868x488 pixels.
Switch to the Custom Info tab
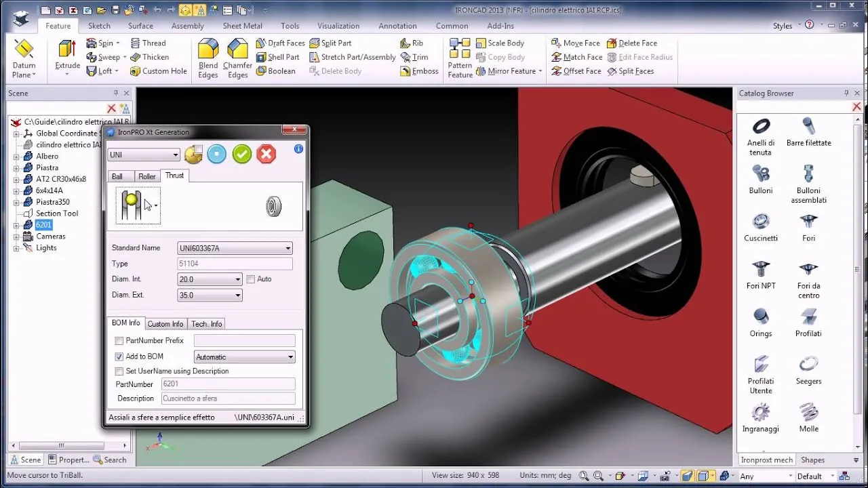165,324
